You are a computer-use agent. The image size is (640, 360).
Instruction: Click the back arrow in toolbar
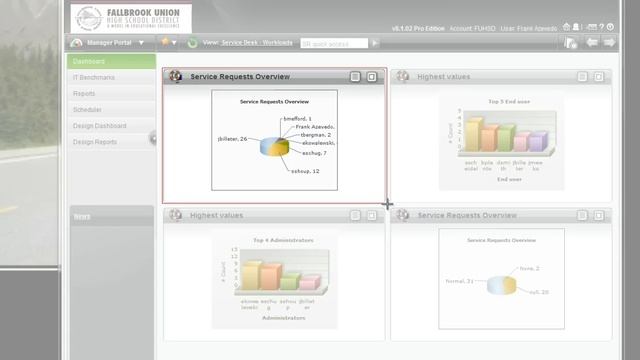tap(591, 42)
